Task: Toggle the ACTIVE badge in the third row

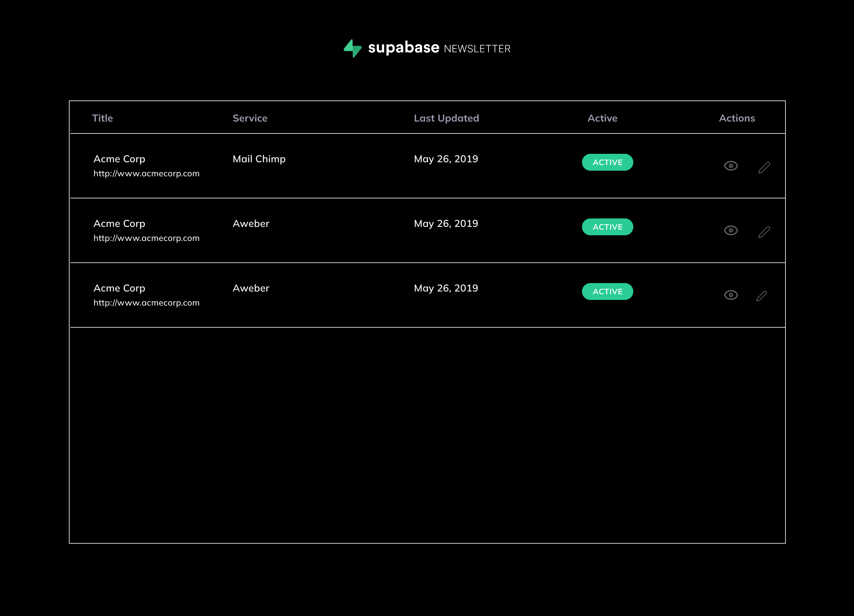Action: click(x=607, y=291)
